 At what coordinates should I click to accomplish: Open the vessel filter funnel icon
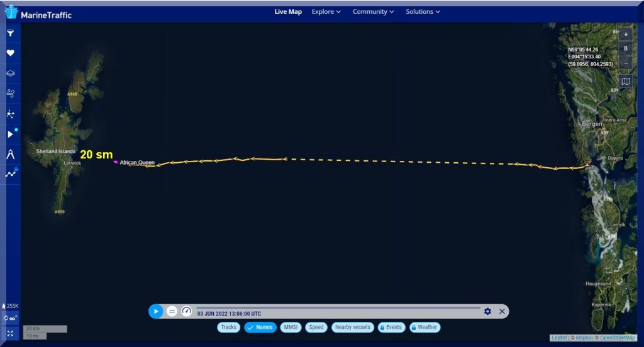[10, 33]
